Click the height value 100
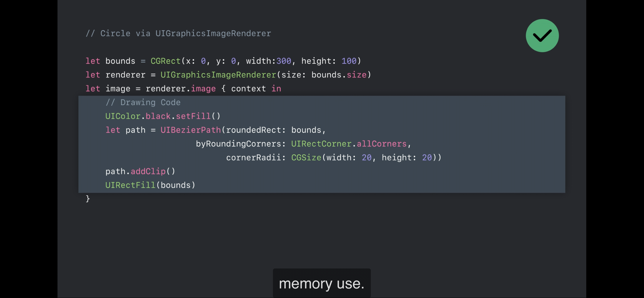 (x=349, y=61)
